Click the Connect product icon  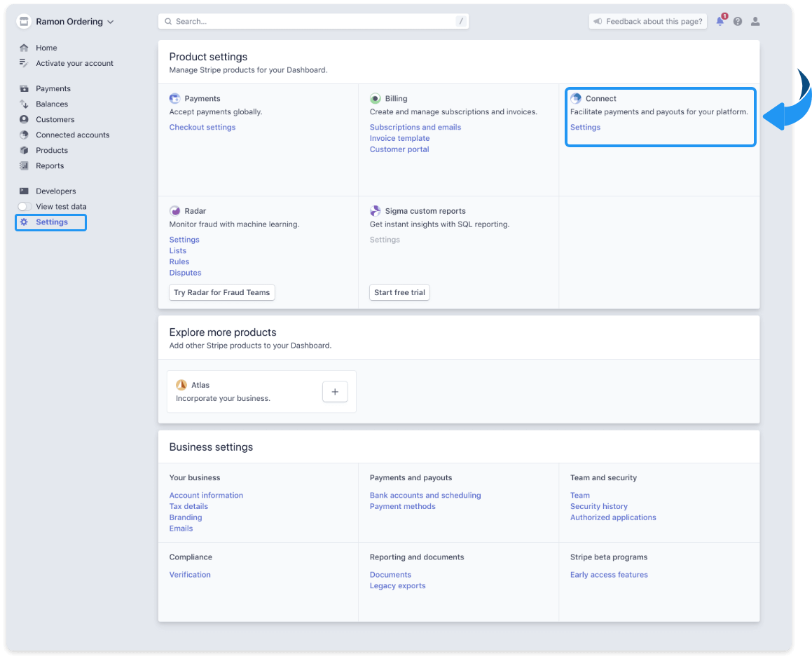(x=576, y=98)
